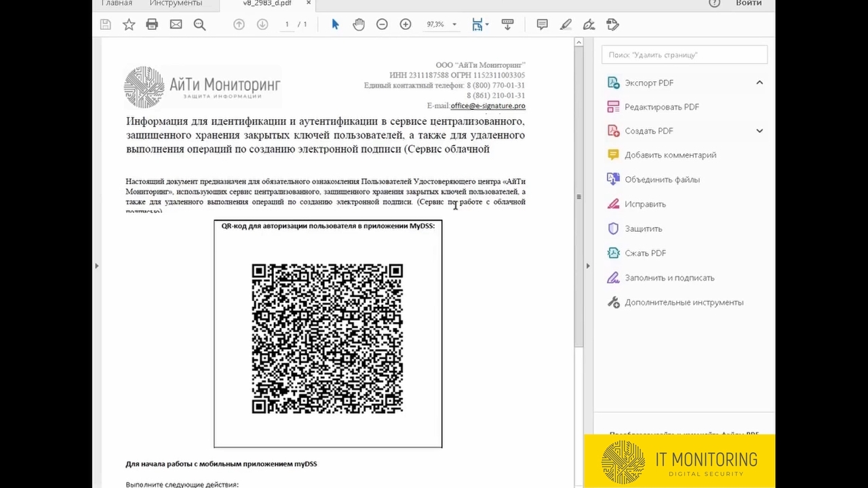Collapse the Экспорт PDF section chevron
868x488 pixels.
[759, 83]
